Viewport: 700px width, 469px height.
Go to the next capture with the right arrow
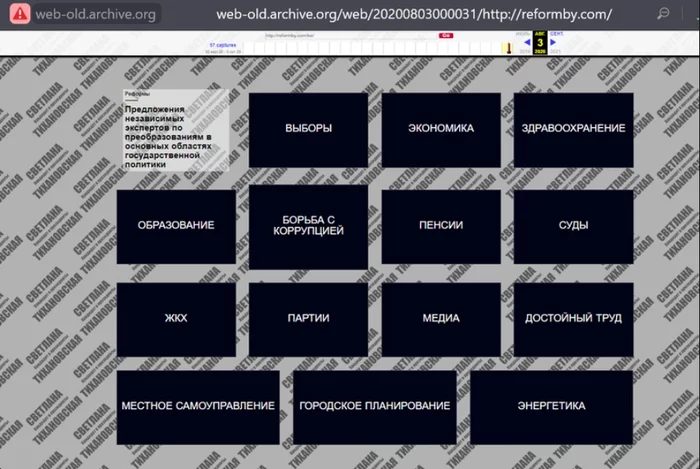553,42
